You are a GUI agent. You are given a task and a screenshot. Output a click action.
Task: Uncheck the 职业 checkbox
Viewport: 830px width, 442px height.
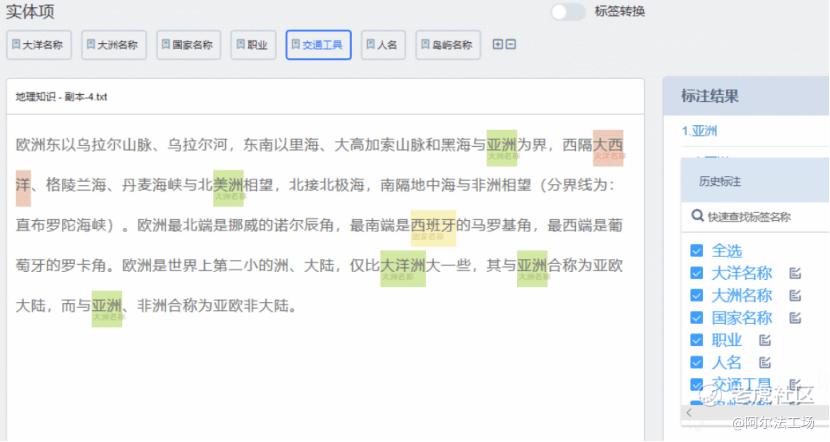(x=697, y=340)
